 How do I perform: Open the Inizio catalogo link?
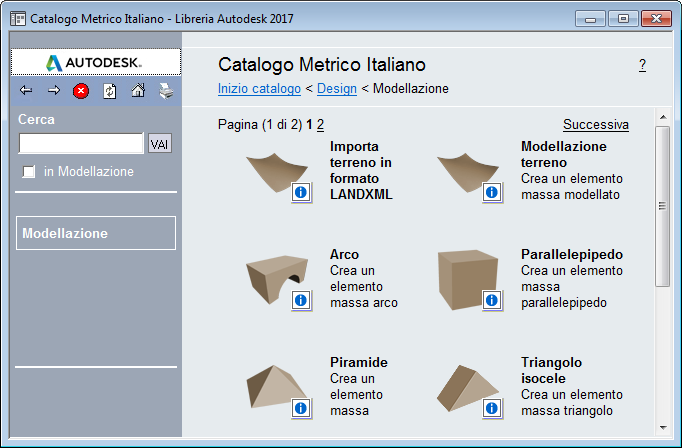(259, 88)
